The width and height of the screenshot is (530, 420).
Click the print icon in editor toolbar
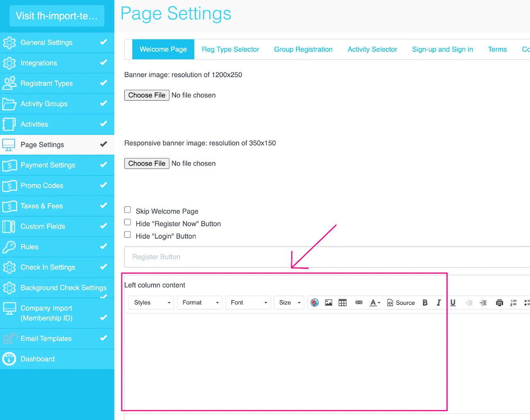[500, 303]
